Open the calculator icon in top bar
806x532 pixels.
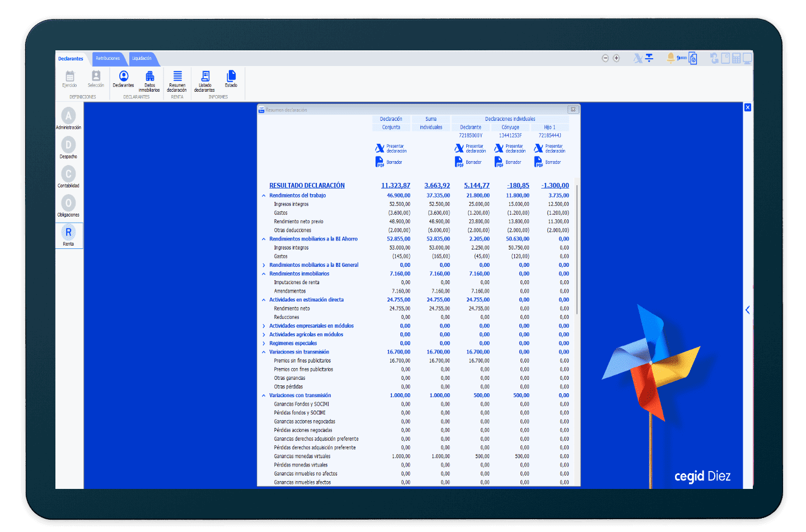tap(737, 58)
